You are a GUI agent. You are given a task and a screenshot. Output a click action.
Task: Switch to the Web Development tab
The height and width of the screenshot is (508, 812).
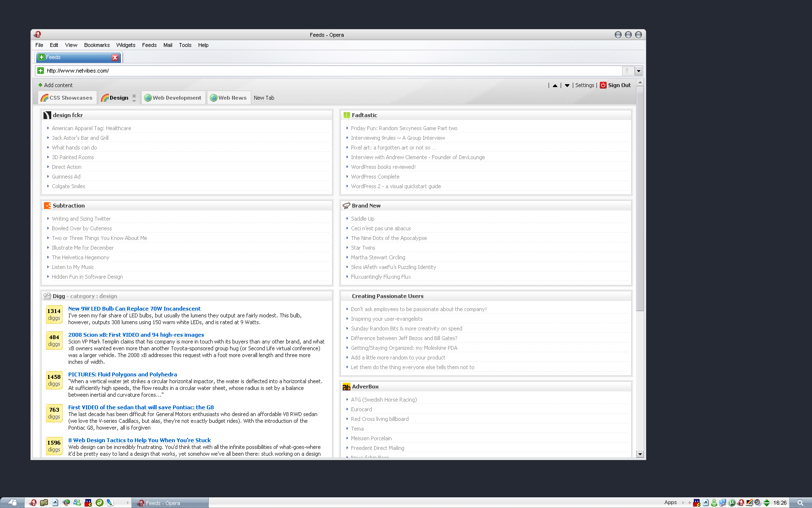(x=174, y=98)
